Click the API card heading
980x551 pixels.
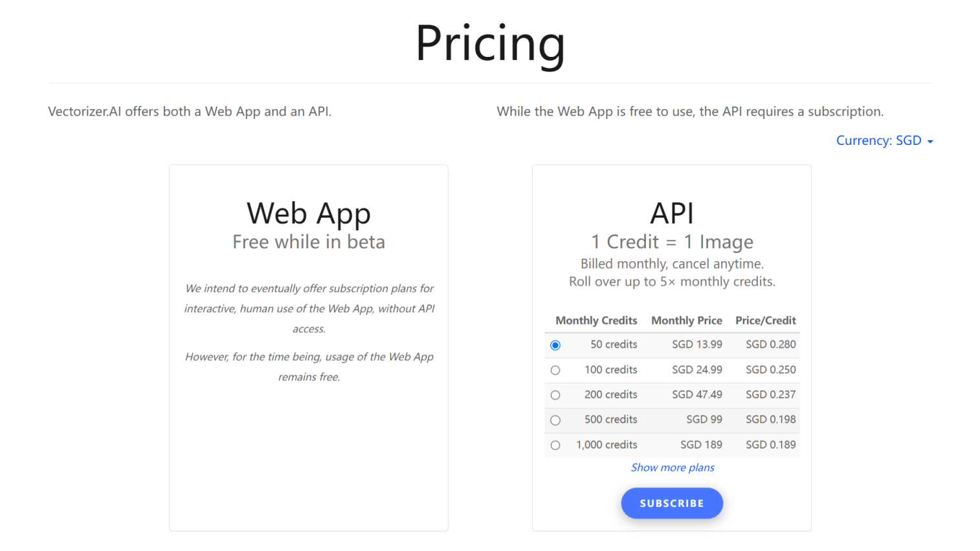click(672, 213)
